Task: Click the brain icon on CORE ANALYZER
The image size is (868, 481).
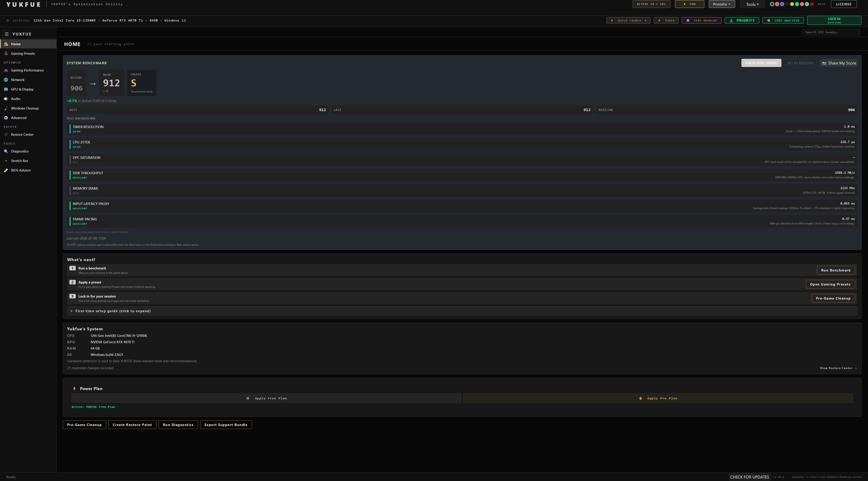Action: click(x=769, y=21)
